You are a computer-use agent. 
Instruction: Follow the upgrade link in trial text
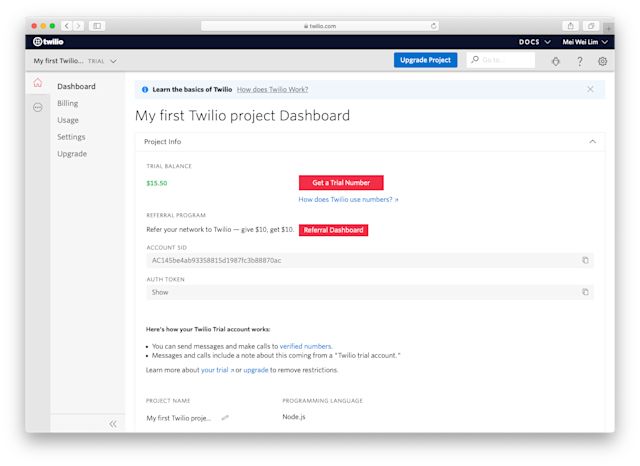(x=256, y=370)
